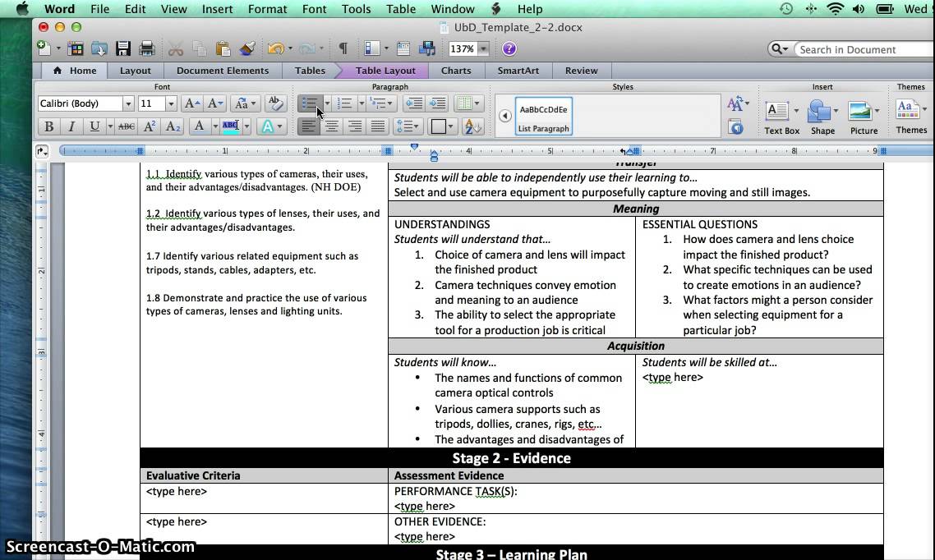The height and width of the screenshot is (560, 935).
Task: Toggle numbered list
Action: [344, 103]
